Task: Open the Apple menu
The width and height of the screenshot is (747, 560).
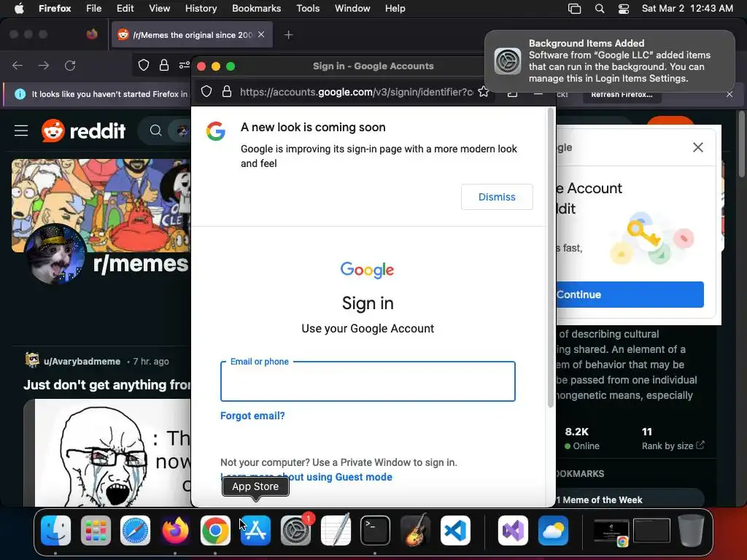Action: (x=18, y=9)
